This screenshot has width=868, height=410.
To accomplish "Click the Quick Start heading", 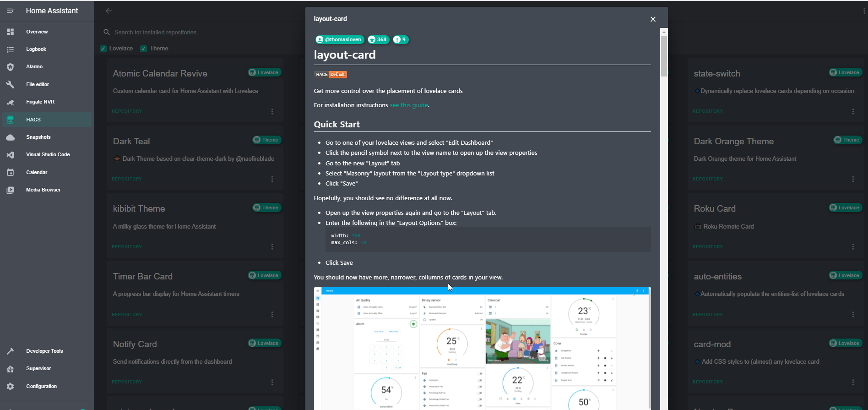I will [337, 124].
